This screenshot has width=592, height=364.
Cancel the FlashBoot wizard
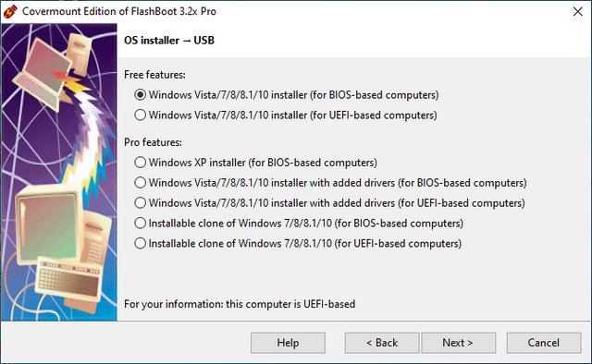(x=544, y=343)
